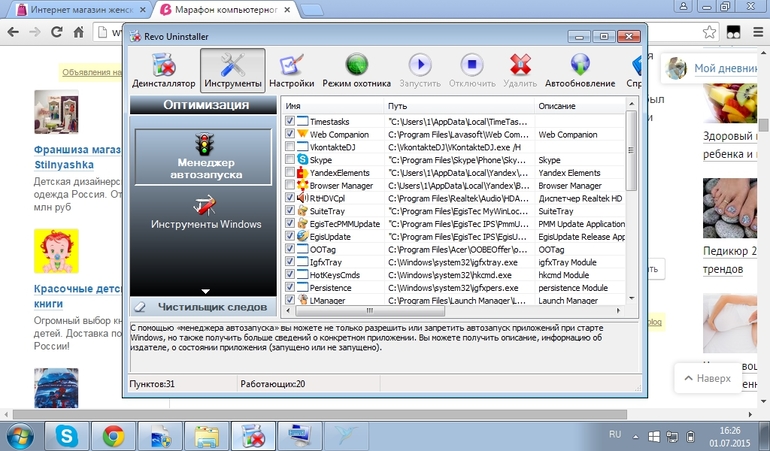Image resolution: width=770 pixels, height=451 pixels.
Task: Select the Persistence row name
Action: click(x=330, y=287)
